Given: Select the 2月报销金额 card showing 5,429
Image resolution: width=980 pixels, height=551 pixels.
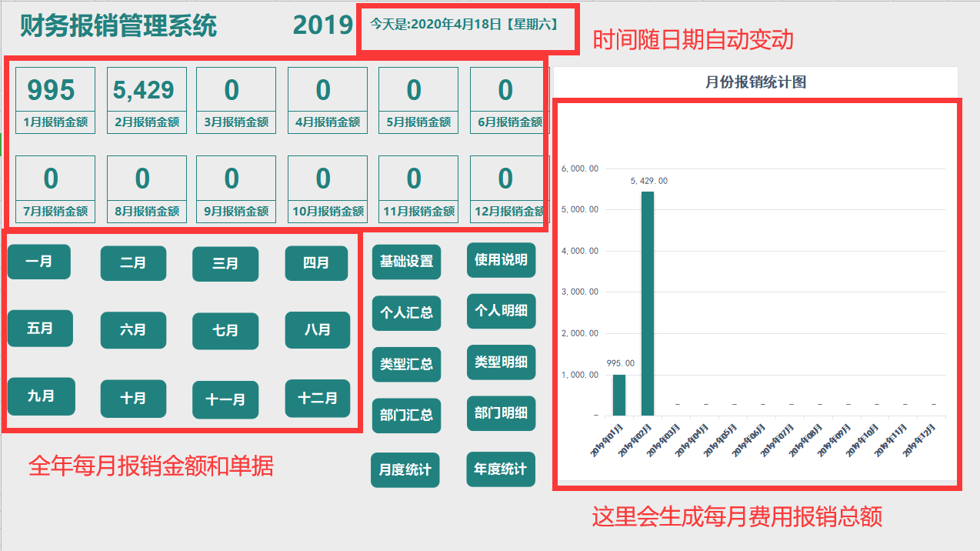Looking at the screenshot, I should pyautogui.click(x=145, y=100).
